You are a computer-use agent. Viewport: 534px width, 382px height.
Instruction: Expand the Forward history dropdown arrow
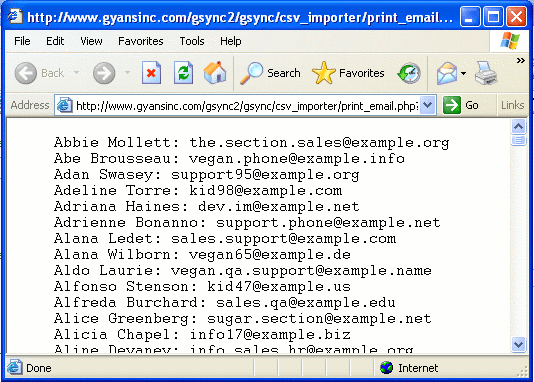click(128, 73)
